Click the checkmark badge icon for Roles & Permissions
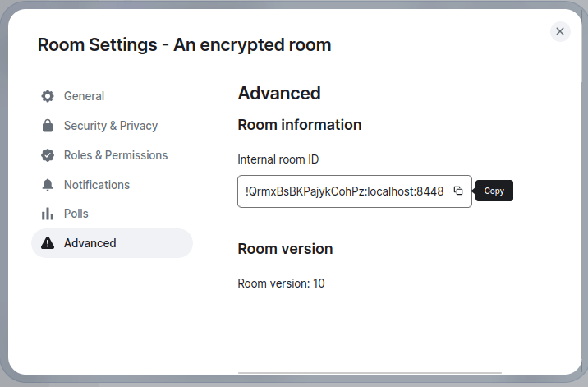This screenshot has height=387, width=588. (x=48, y=155)
